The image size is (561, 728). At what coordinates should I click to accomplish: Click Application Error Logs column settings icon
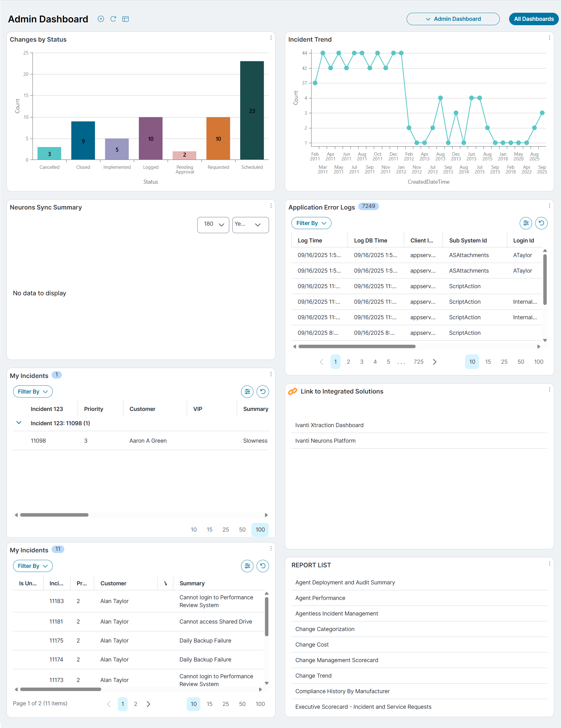pyautogui.click(x=526, y=223)
